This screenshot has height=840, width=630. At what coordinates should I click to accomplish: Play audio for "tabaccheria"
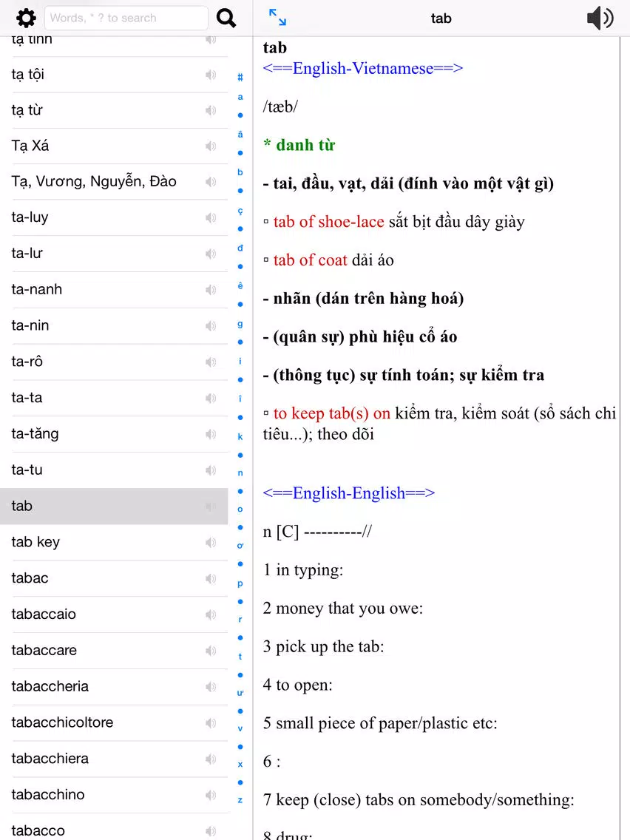click(x=211, y=687)
